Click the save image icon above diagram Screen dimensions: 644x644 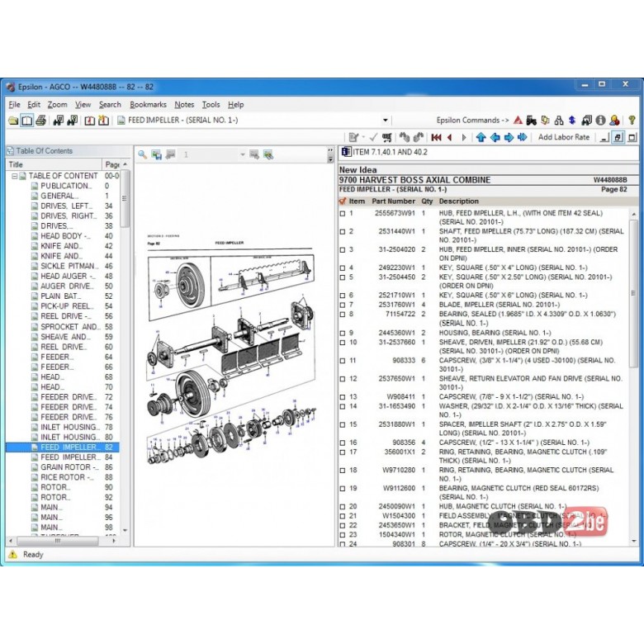(x=157, y=155)
